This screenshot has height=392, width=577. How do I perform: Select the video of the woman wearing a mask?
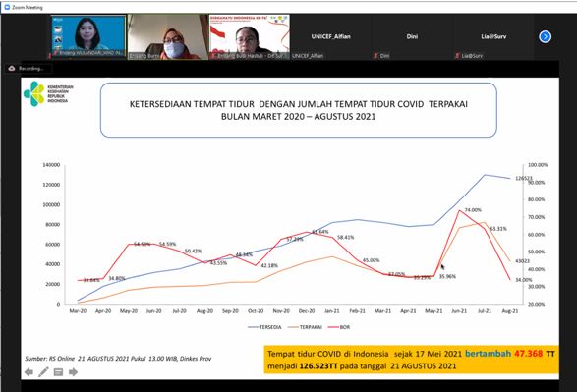point(168,36)
